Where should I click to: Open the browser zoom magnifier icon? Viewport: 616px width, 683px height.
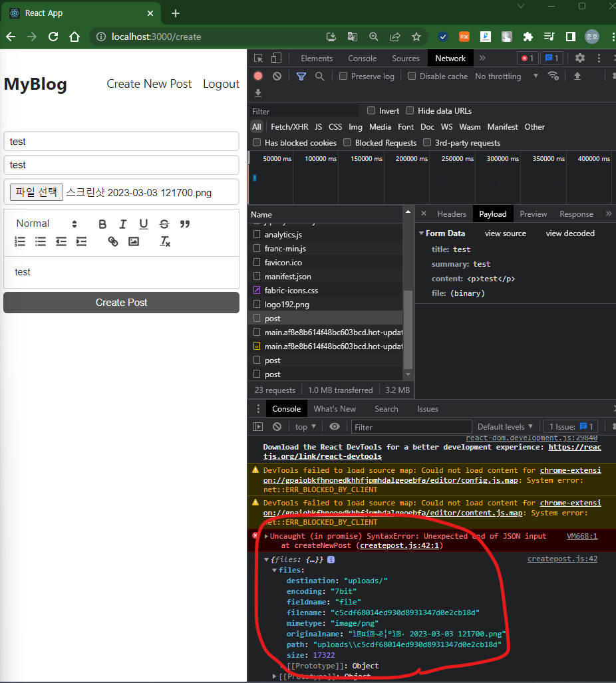click(374, 37)
